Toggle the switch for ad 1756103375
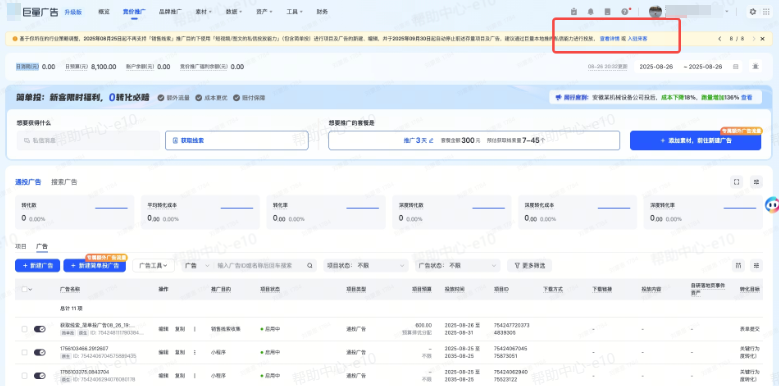The image size is (779, 386). tap(40, 376)
